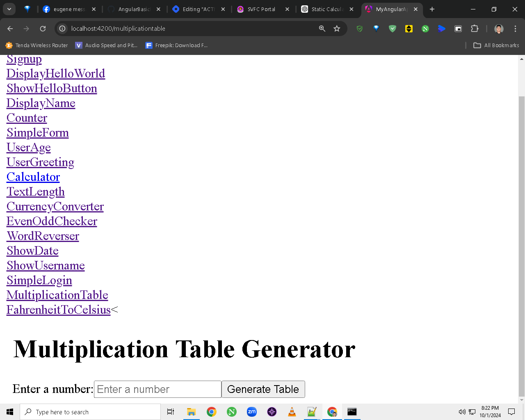
Task: Open the Calculator link
Action: 33,177
